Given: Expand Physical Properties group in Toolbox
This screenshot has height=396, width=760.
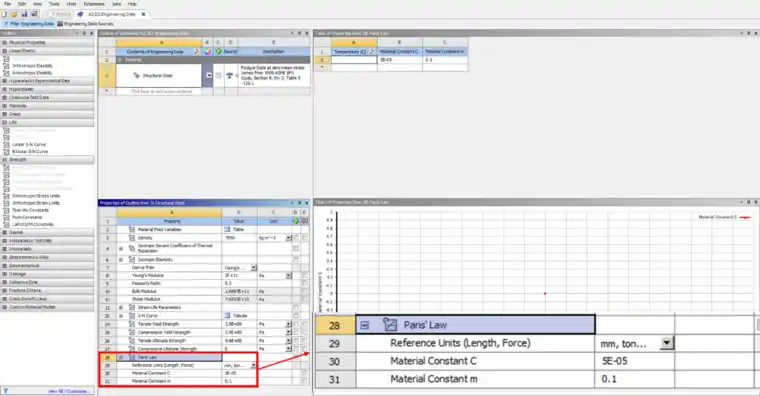Looking at the screenshot, I should pos(5,43).
